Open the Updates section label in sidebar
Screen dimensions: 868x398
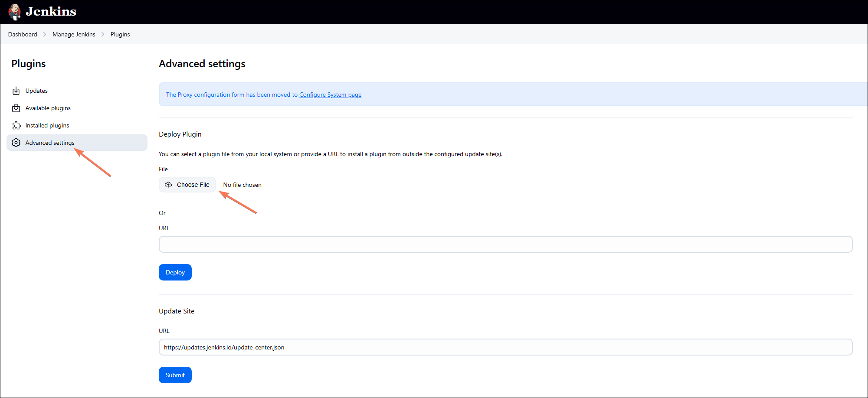36,91
